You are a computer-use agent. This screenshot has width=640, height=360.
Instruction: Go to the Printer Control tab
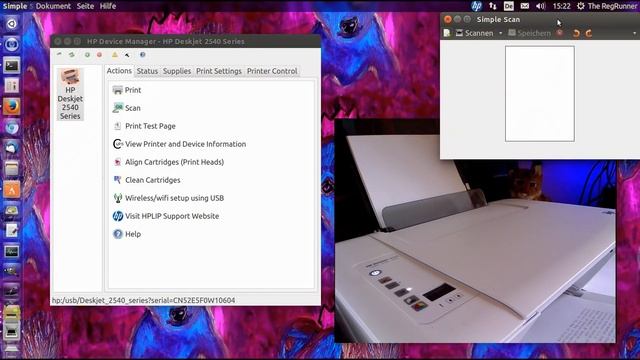[272, 71]
